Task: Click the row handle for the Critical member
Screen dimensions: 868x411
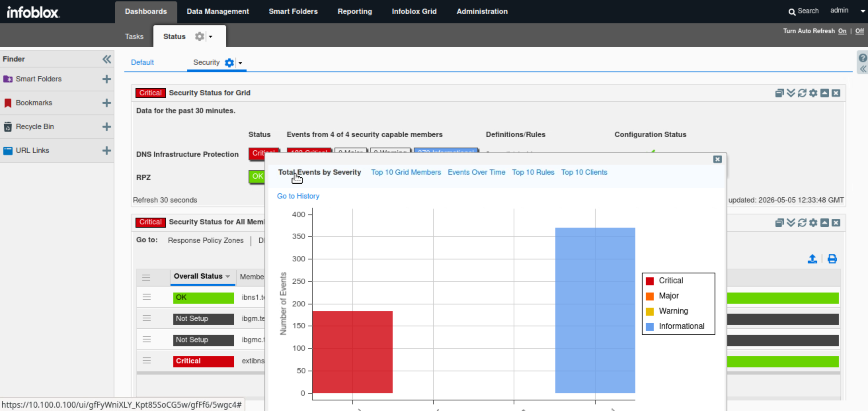Action: point(146,360)
